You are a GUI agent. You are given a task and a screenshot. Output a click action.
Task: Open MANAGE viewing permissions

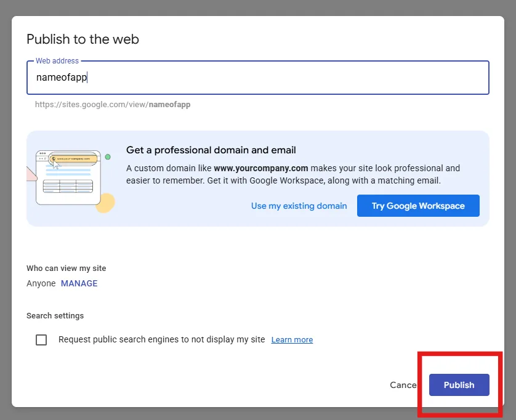click(79, 283)
